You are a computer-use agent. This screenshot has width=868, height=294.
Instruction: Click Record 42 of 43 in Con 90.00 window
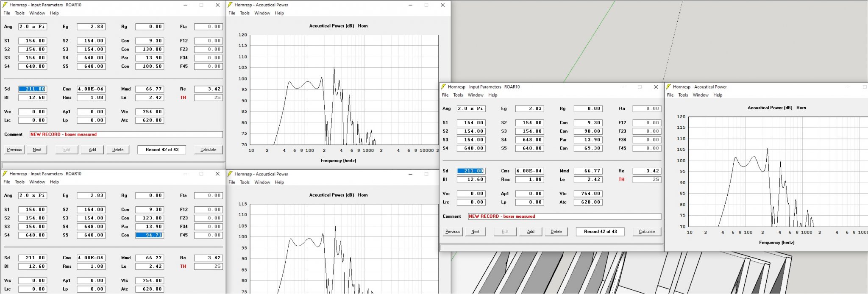[x=600, y=232]
